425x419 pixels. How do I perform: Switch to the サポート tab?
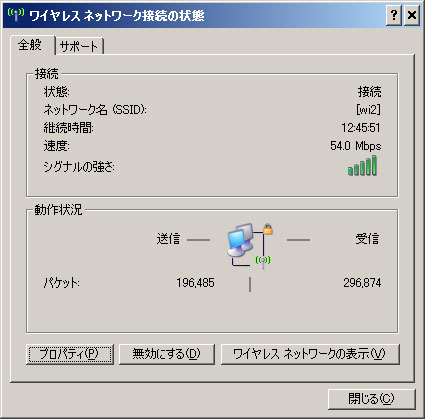coord(79,46)
